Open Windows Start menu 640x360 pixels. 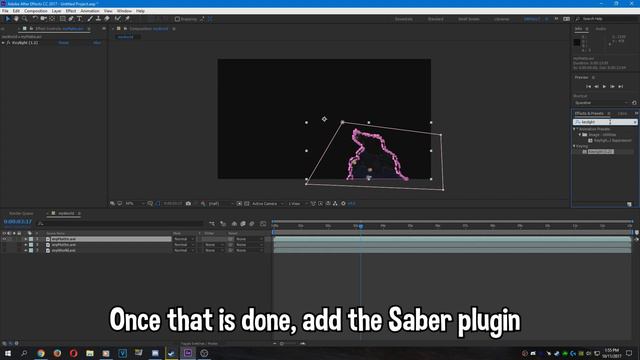[8, 353]
